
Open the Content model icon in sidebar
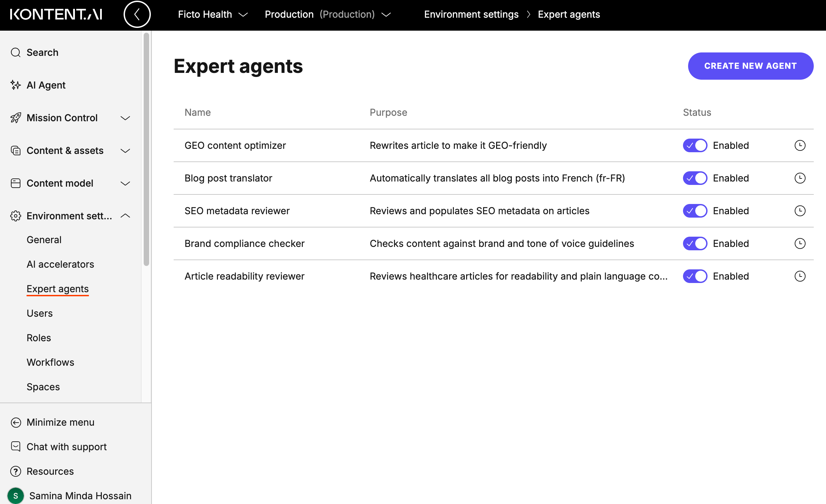coord(15,183)
